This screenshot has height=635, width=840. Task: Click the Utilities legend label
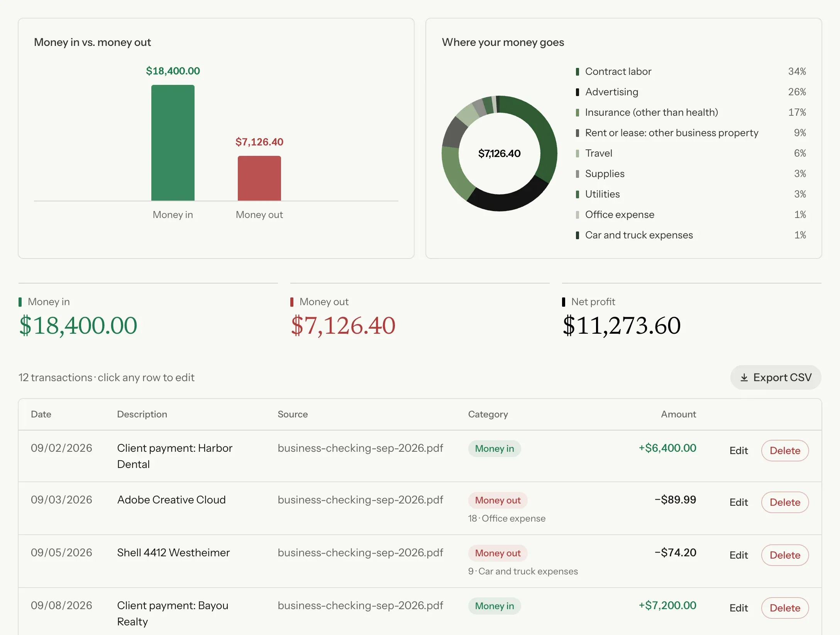(x=602, y=194)
